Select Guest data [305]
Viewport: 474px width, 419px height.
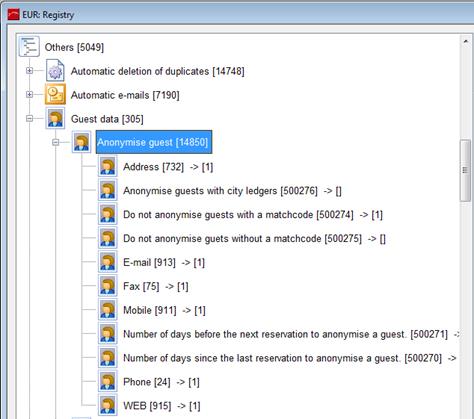(107, 119)
